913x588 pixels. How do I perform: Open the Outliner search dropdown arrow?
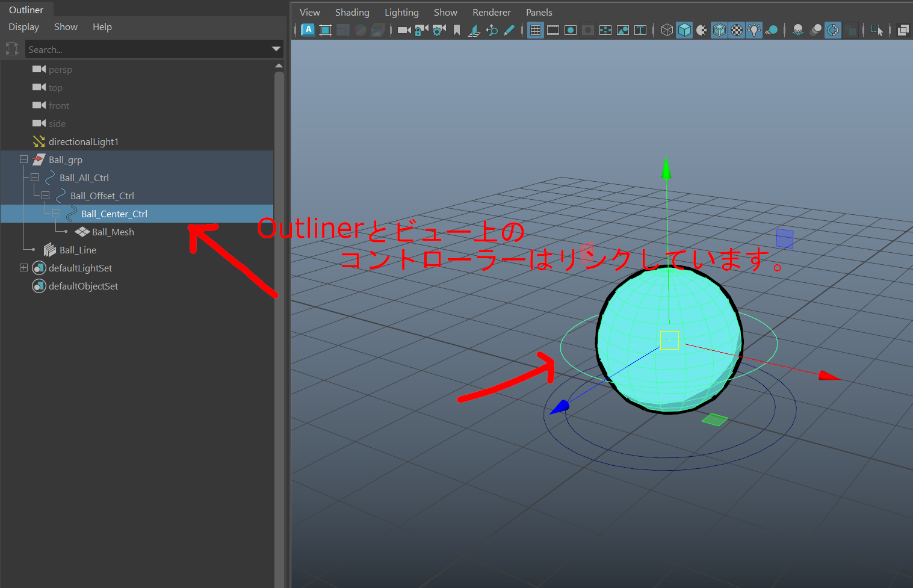[276, 49]
